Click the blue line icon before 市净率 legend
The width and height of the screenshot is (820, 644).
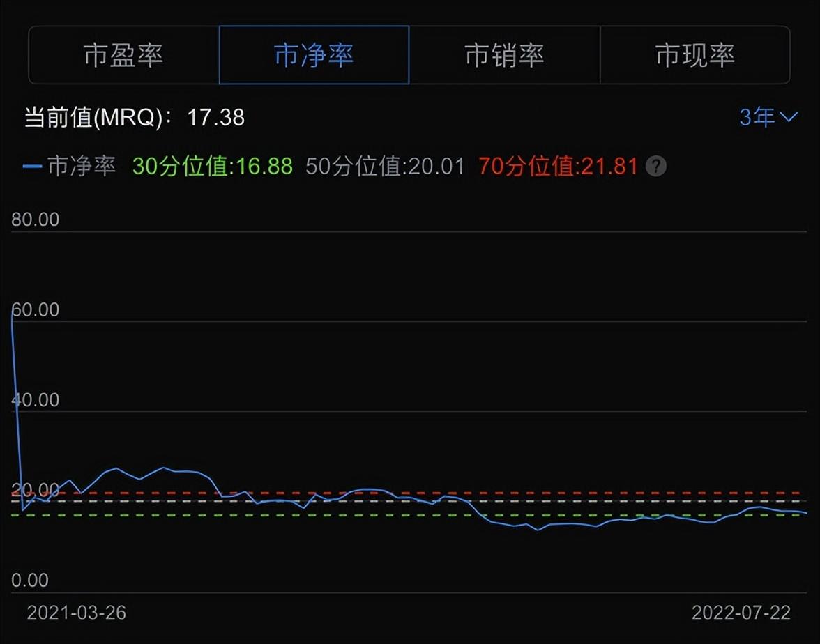pos(32,167)
